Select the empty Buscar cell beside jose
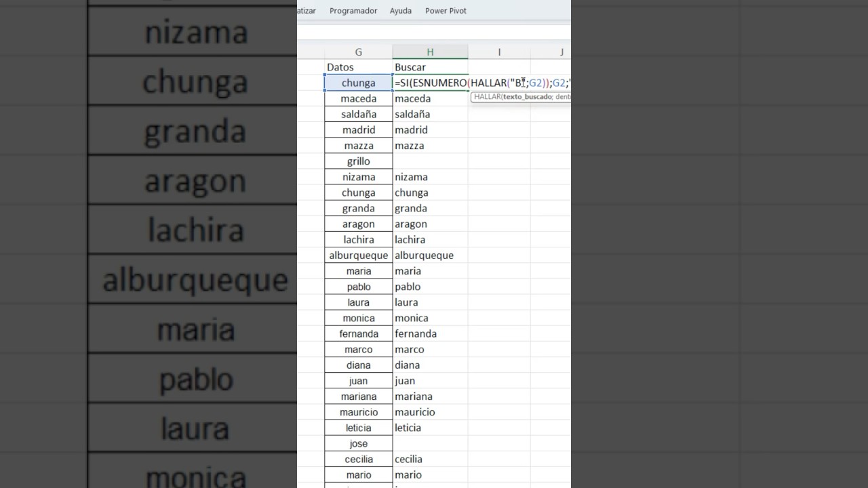This screenshot has height=488, width=868. point(430,444)
